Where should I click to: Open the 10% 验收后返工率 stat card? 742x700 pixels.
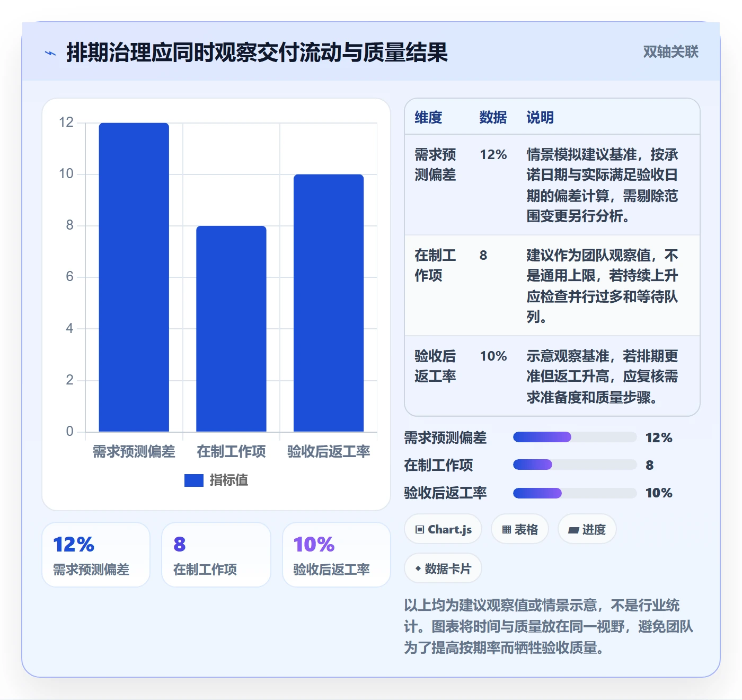pyautogui.click(x=337, y=555)
